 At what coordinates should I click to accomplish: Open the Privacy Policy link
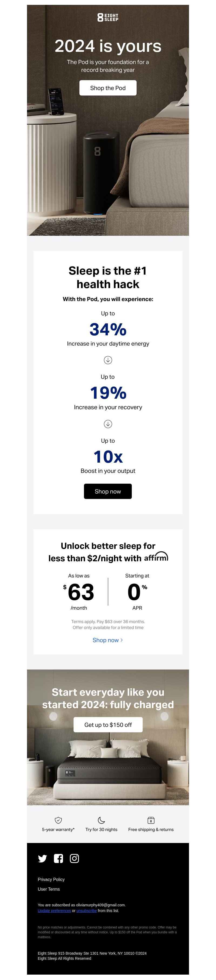pos(51,879)
